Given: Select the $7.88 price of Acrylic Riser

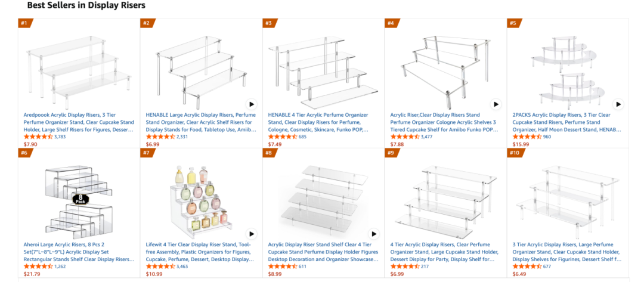Looking at the screenshot, I should coord(397,144).
